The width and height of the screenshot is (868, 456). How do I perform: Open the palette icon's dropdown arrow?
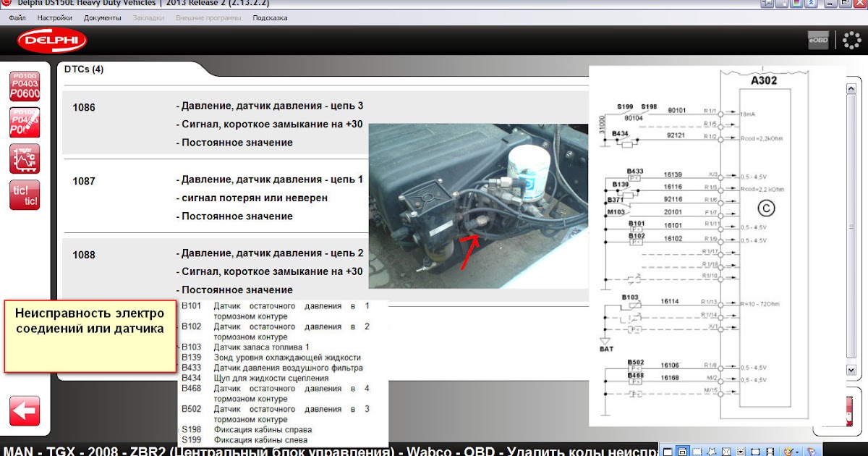point(797,452)
